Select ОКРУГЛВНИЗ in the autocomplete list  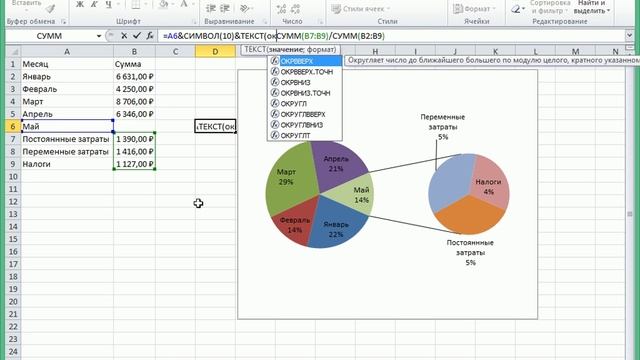[x=305, y=125]
